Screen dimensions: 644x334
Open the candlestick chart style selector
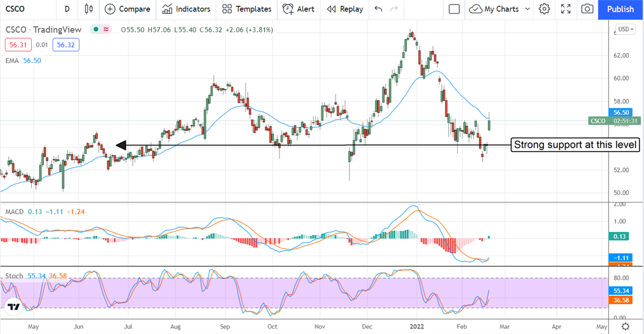coord(89,9)
